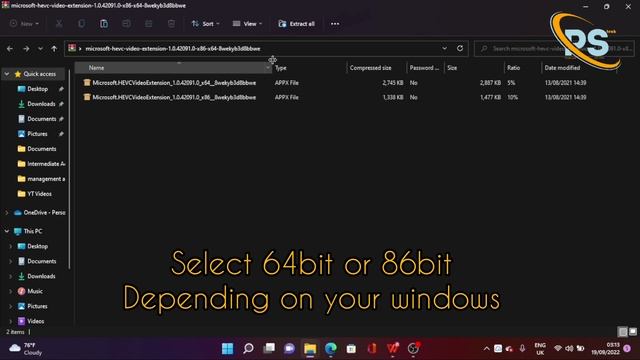Open Desktop under Quick access
The height and width of the screenshot is (360, 640).
click(38, 89)
